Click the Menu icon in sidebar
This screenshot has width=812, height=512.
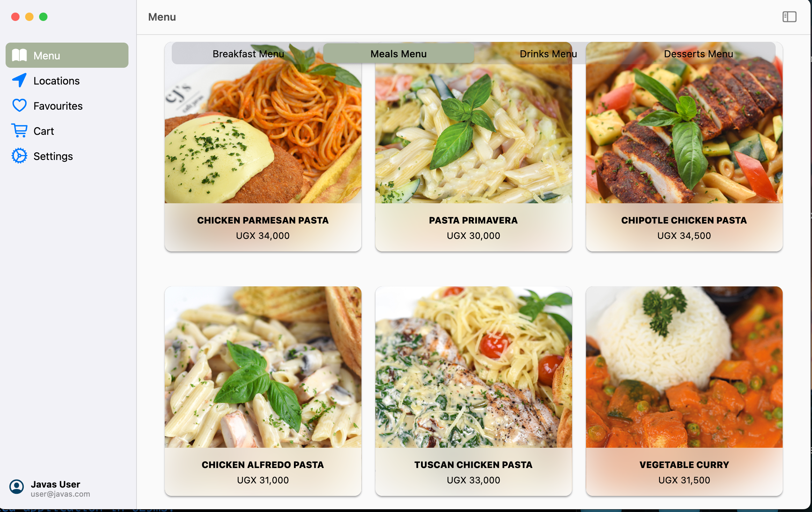[x=19, y=56]
